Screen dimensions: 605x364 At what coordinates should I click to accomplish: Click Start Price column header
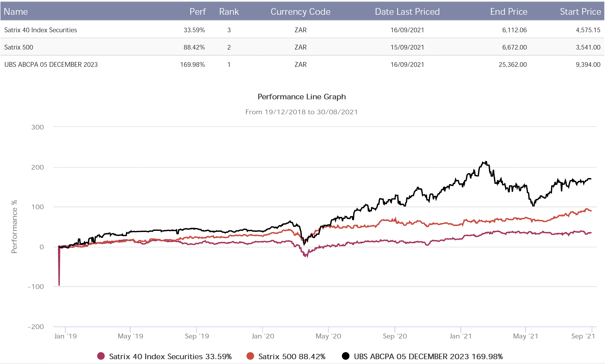tap(580, 12)
